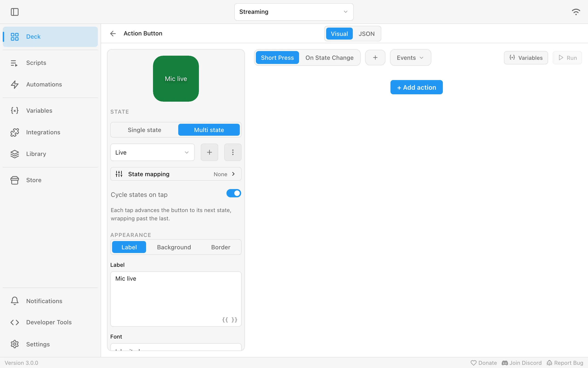Screen dimensions: 588x368
Task: Open the Deck section
Action: pyautogui.click(x=50, y=37)
